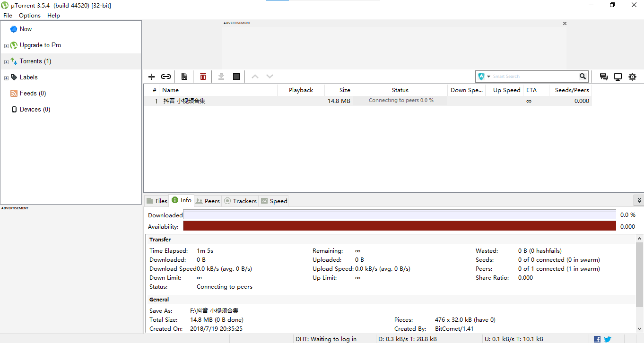
Task: Create new torrent file icon
Action: click(184, 77)
